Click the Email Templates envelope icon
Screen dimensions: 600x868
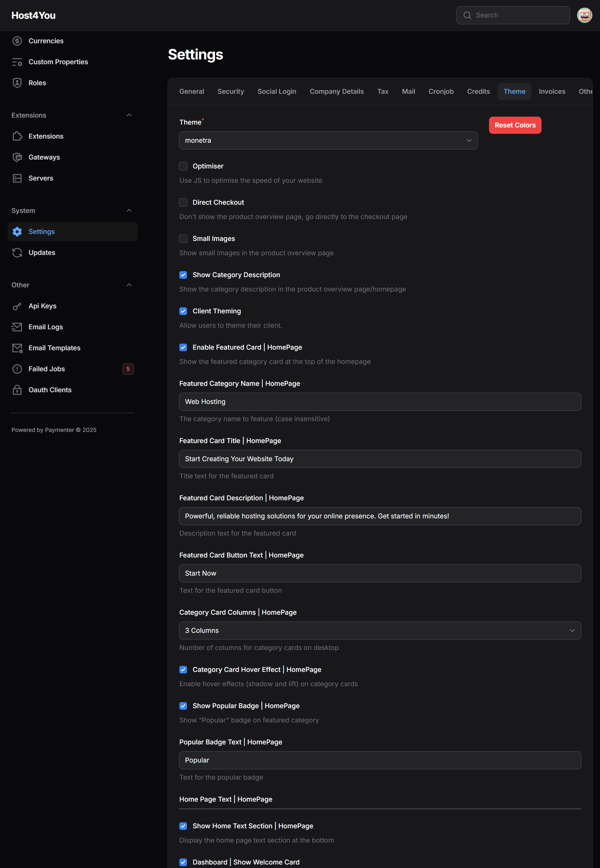[17, 348]
